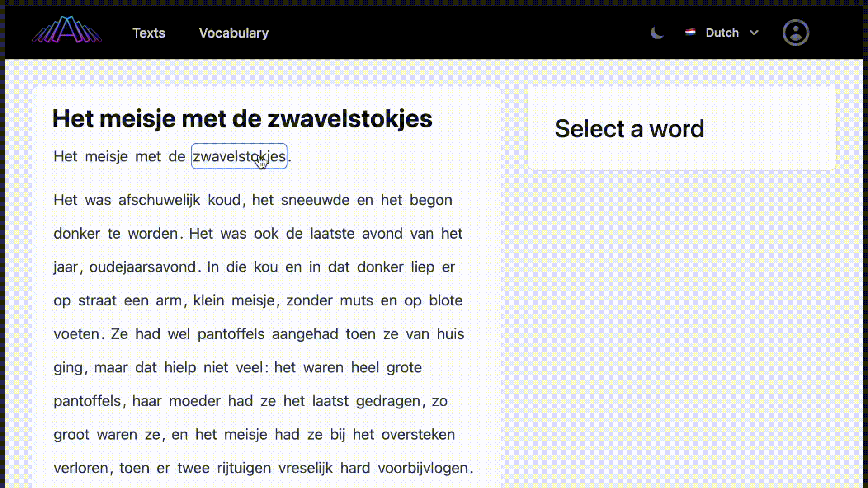Image resolution: width=868 pixels, height=488 pixels.
Task: Click the word aangehad
Action: click(305, 334)
